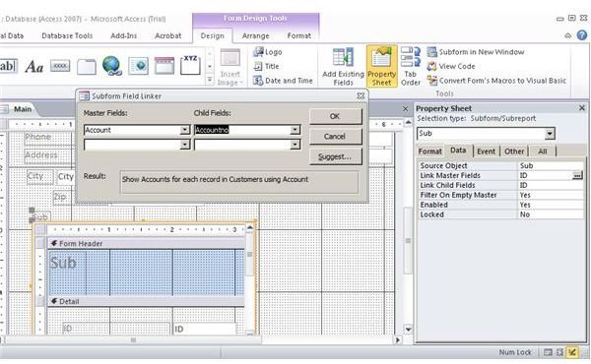The width and height of the screenshot is (591, 364).
Task: Open the Database Tools tab
Action: point(67,35)
